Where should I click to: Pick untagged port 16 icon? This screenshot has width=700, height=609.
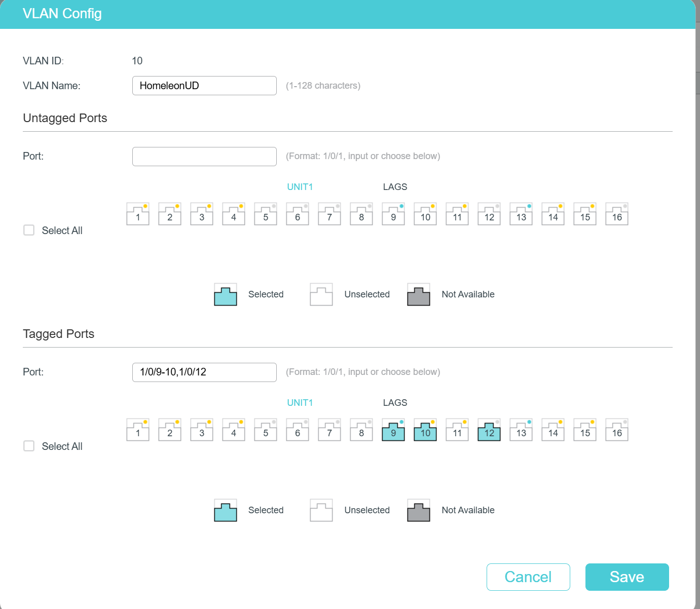[x=617, y=215]
